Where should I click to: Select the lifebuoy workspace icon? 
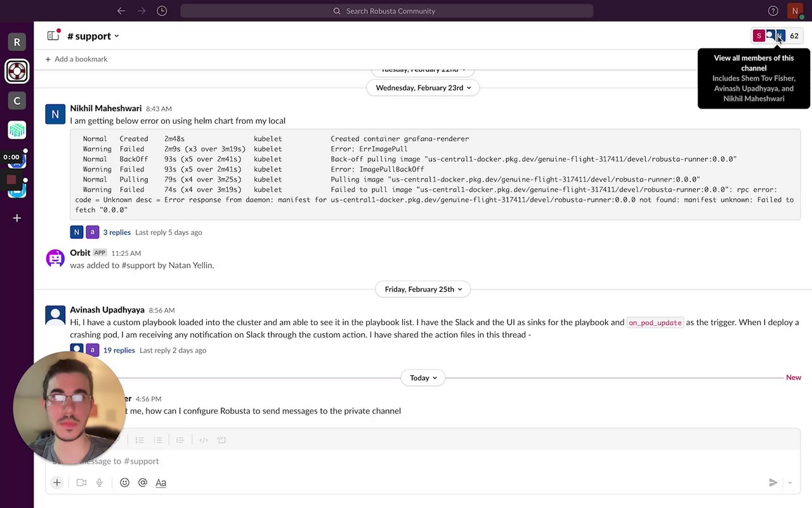tap(17, 71)
